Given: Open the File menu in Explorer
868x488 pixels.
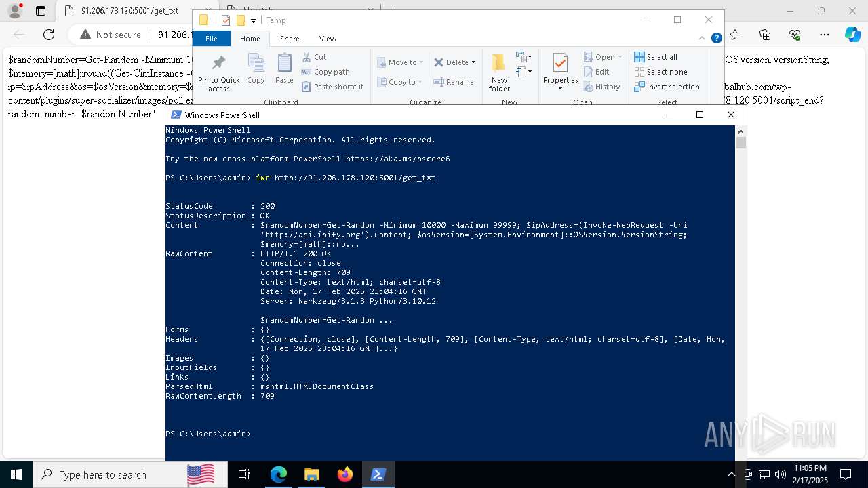Looking at the screenshot, I should pos(212,39).
